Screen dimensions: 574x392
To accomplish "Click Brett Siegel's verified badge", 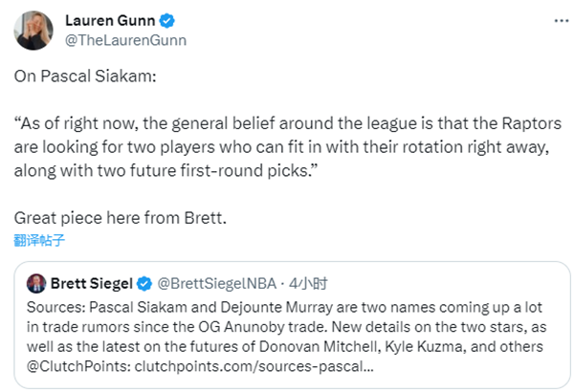I will pos(144,283).
